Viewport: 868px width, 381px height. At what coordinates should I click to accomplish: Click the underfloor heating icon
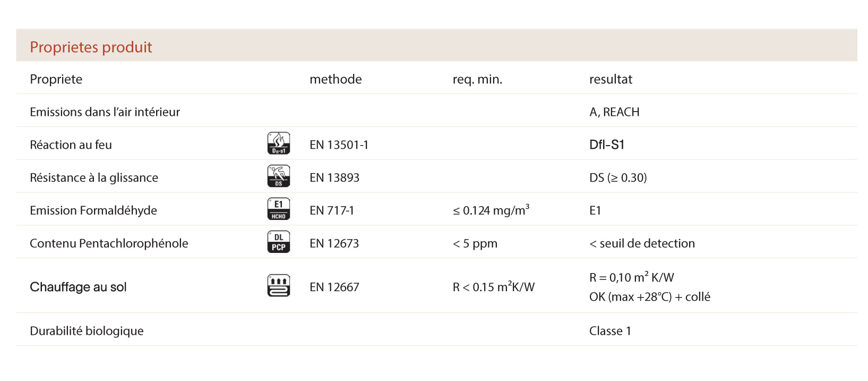click(279, 286)
